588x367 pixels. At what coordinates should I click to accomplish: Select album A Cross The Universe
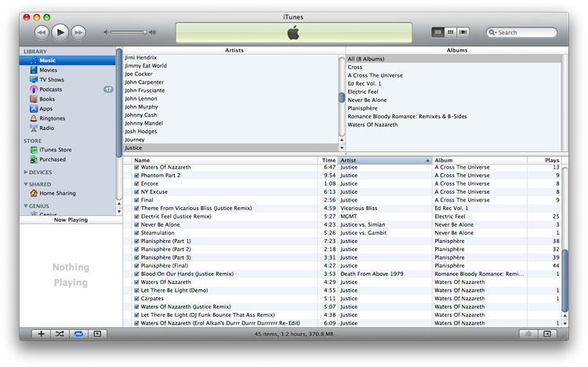tap(454, 75)
